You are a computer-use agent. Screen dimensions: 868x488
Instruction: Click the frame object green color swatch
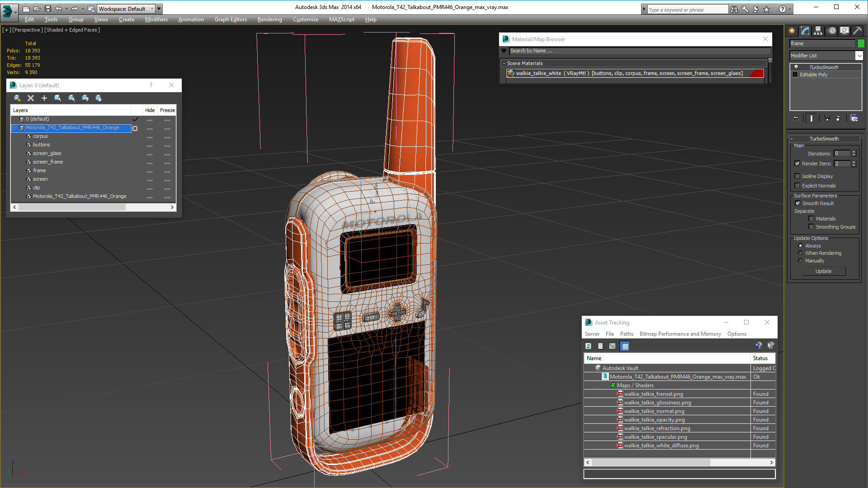(x=861, y=43)
